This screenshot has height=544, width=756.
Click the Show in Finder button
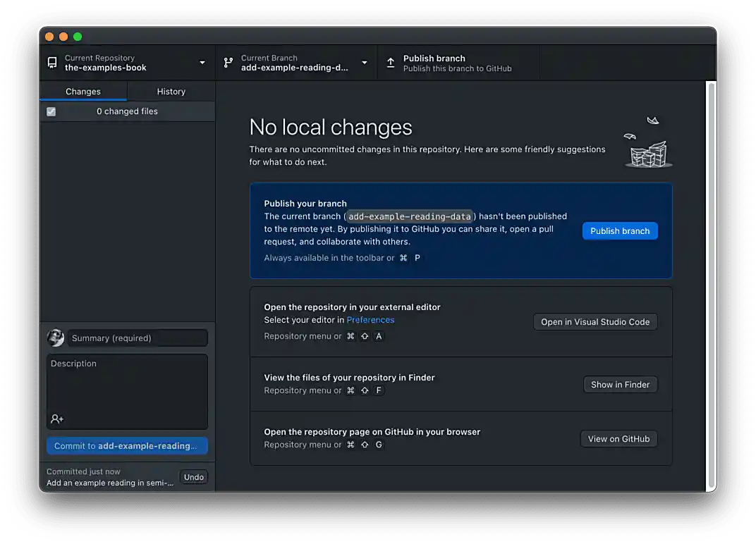[620, 385]
